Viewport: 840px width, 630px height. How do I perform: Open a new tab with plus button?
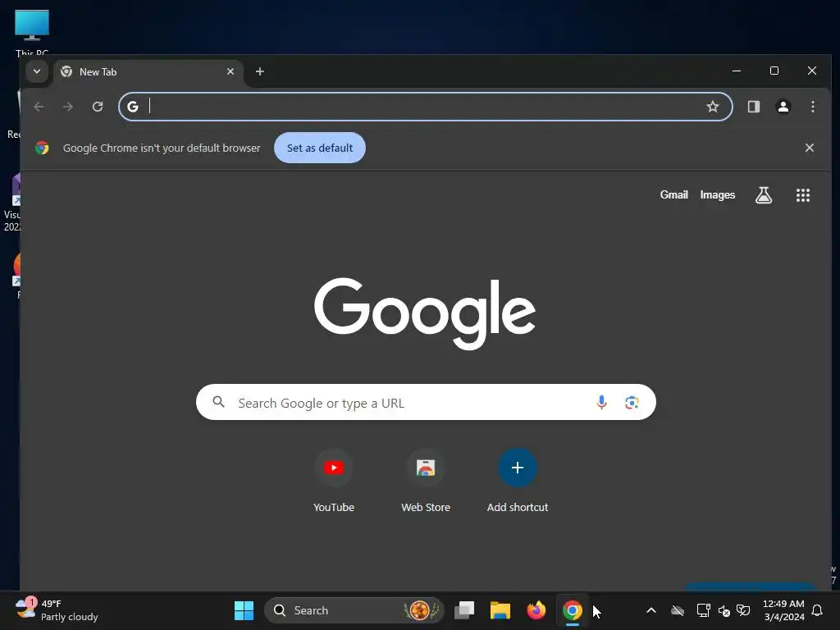click(260, 71)
